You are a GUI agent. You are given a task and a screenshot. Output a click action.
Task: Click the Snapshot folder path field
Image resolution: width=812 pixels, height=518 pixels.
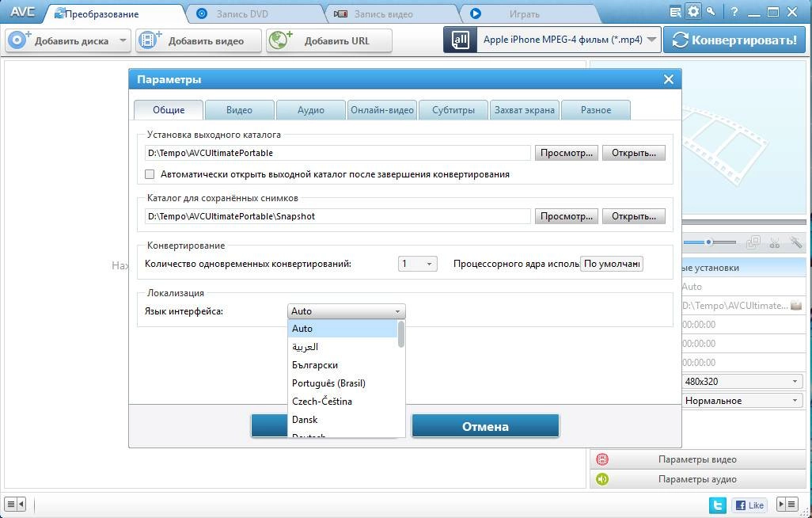(x=338, y=216)
